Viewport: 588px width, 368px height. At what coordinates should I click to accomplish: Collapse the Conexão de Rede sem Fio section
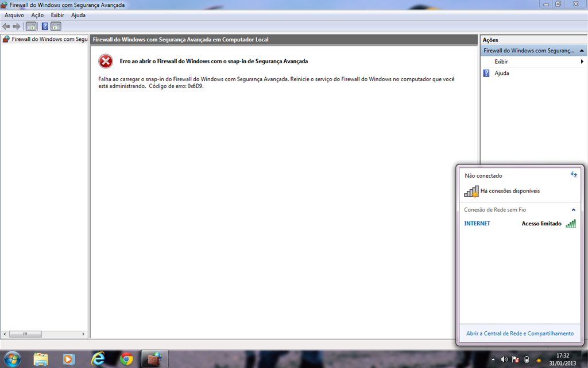click(573, 210)
